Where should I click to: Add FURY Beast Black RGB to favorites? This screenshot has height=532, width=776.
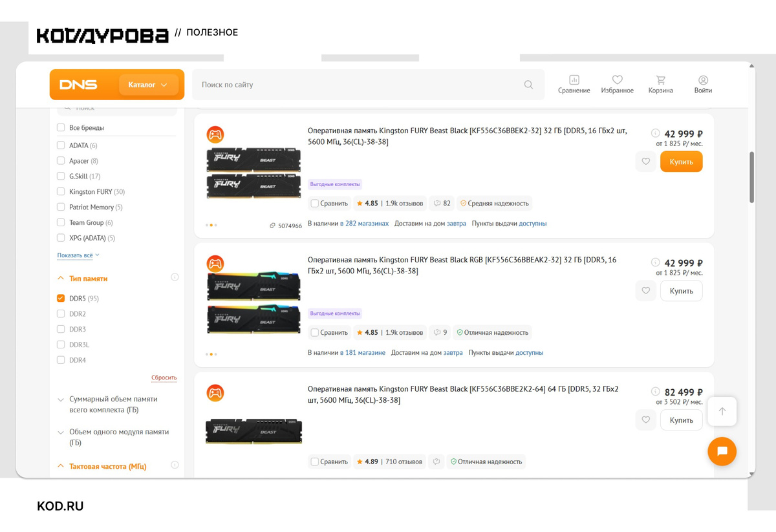point(645,291)
